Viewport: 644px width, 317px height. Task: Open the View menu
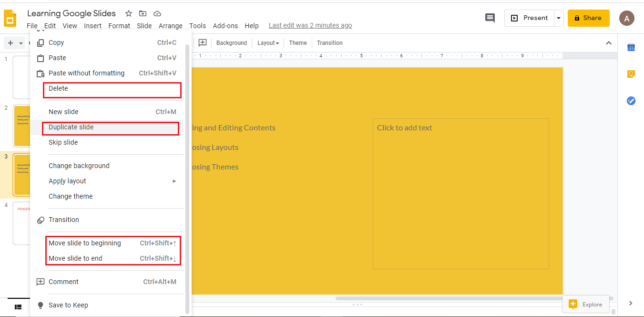[70, 26]
